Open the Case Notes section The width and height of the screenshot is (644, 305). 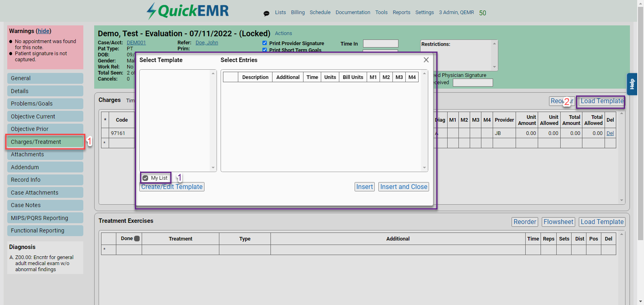pyautogui.click(x=45, y=205)
